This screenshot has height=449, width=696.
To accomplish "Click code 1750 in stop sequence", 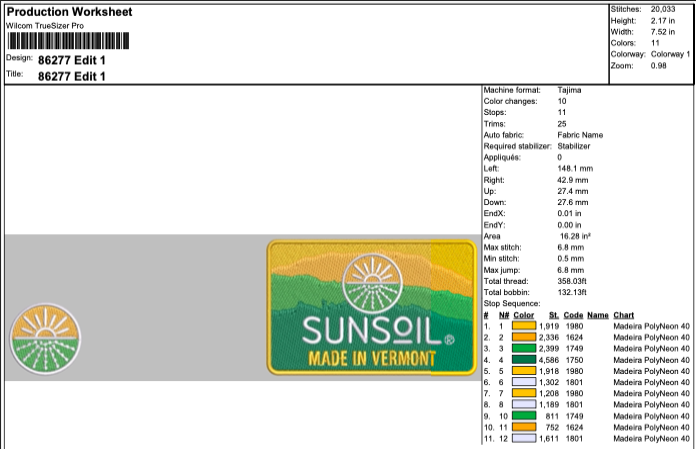I will tap(574, 360).
